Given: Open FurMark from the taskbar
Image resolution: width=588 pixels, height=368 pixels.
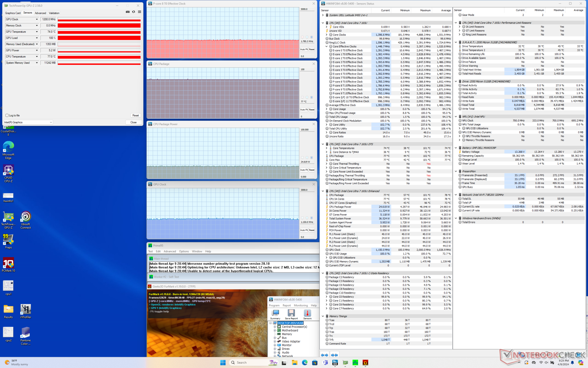Looking at the screenshot, I should tap(365, 362).
